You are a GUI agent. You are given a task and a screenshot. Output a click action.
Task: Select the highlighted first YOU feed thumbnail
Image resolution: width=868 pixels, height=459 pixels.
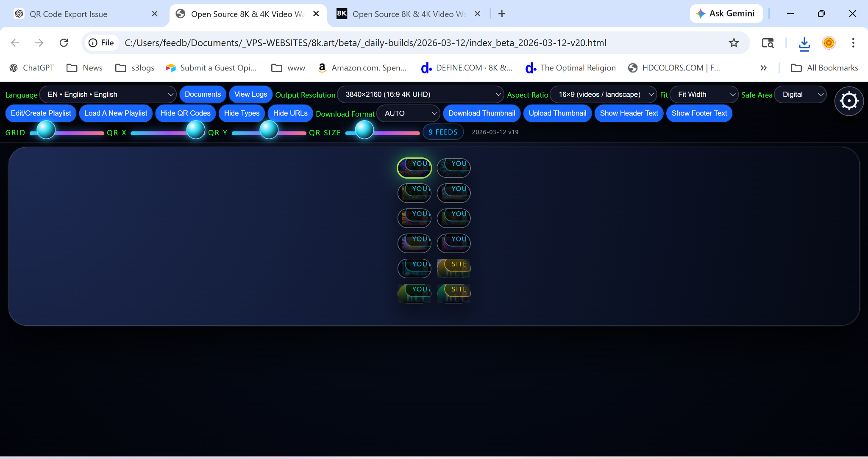coord(415,168)
